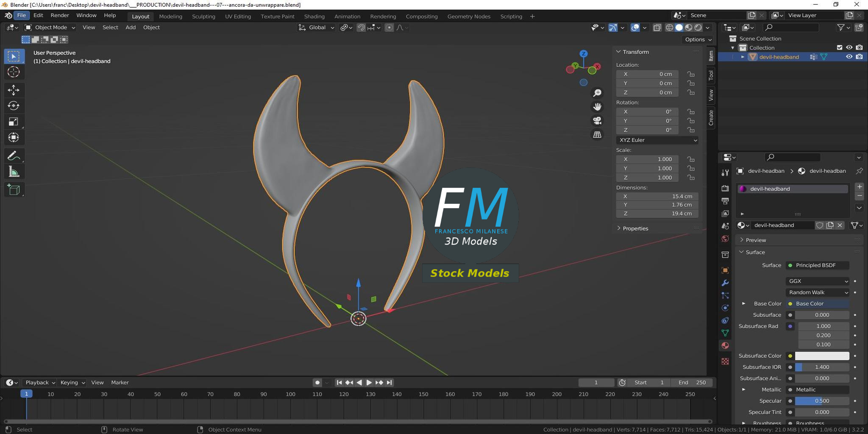This screenshot has height=434, width=868.
Task: Switch to the UV Editing workspace tab
Action: tap(238, 17)
